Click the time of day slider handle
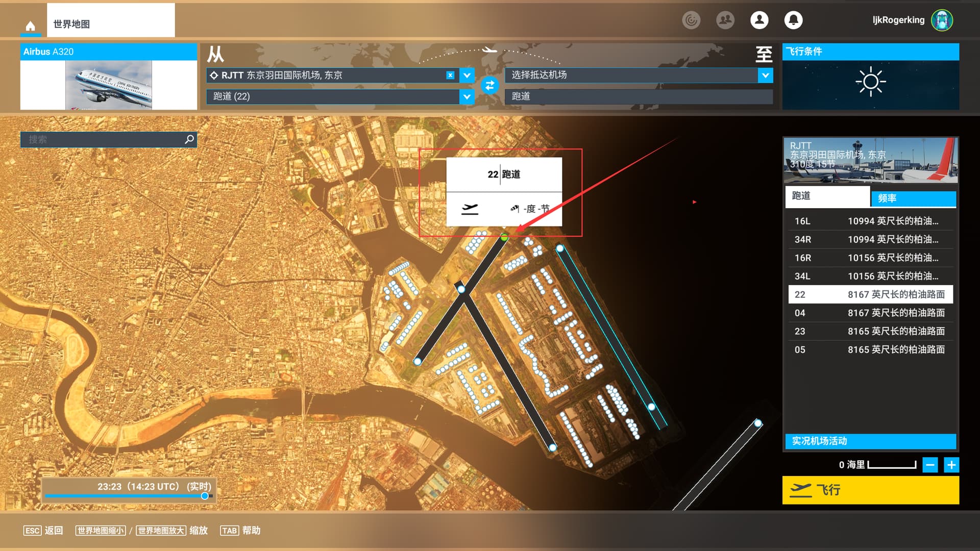 pos(205,496)
